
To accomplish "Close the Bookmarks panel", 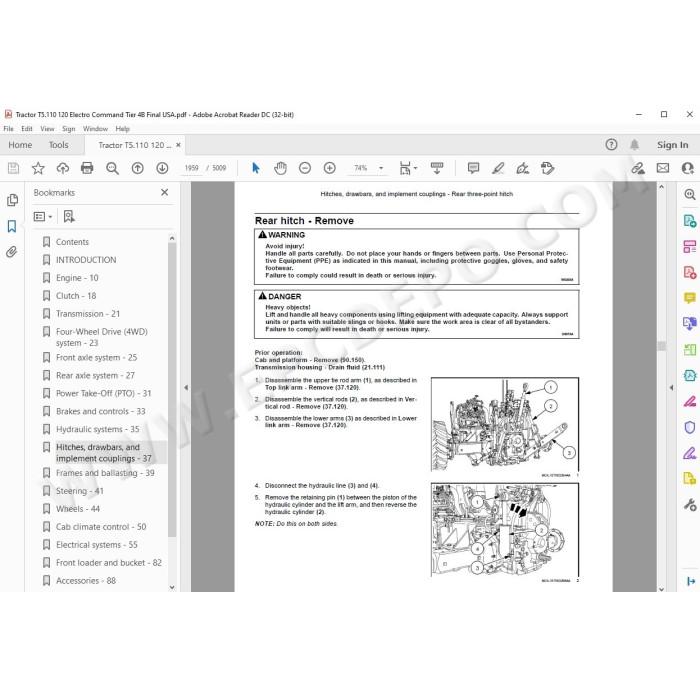I will 164,192.
